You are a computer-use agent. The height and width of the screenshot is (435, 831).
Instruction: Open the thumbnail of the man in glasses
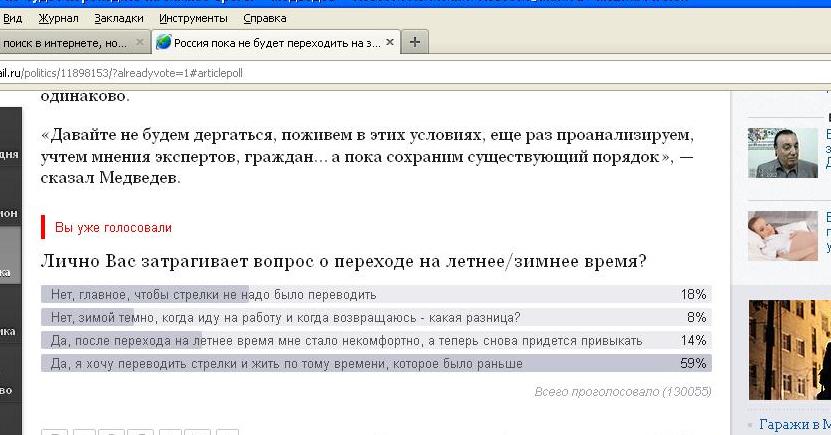tap(782, 152)
